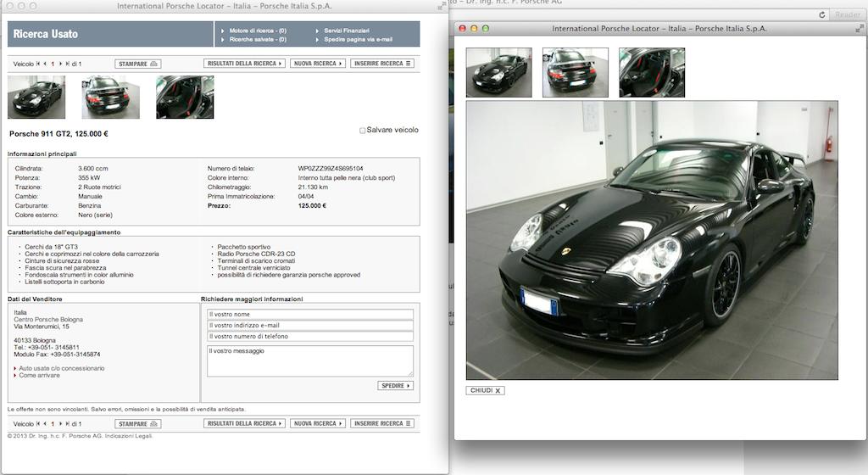Screen dimensions: 868x475
Task: Open top RISULTATI DELLA RICERCA
Action: 244,64
